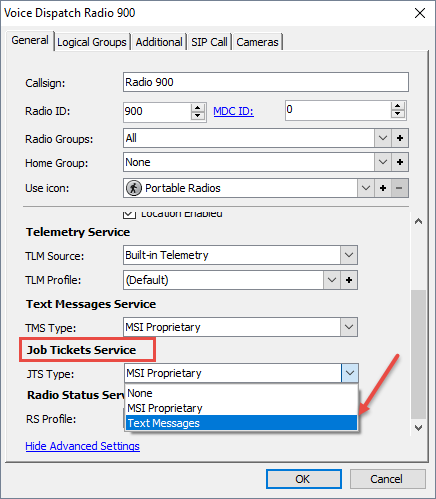Increase Radio ID with up spinner arrow

tap(197, 108)
